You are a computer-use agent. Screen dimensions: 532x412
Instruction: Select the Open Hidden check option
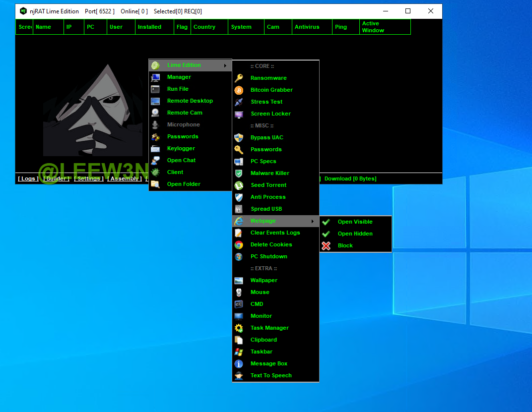(355, 234)
